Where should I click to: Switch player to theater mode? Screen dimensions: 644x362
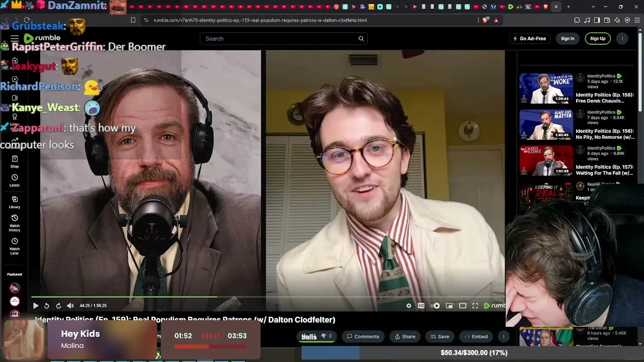coord(463,306)
